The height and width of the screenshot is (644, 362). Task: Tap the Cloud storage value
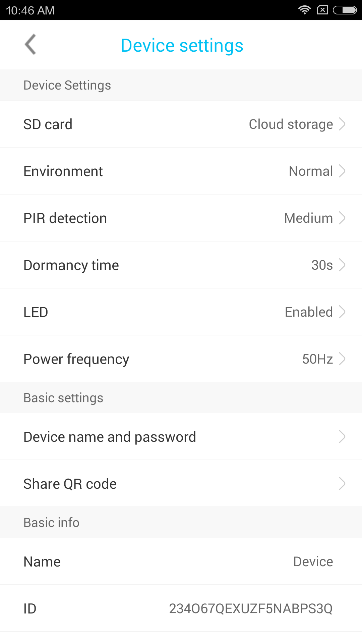291,124
